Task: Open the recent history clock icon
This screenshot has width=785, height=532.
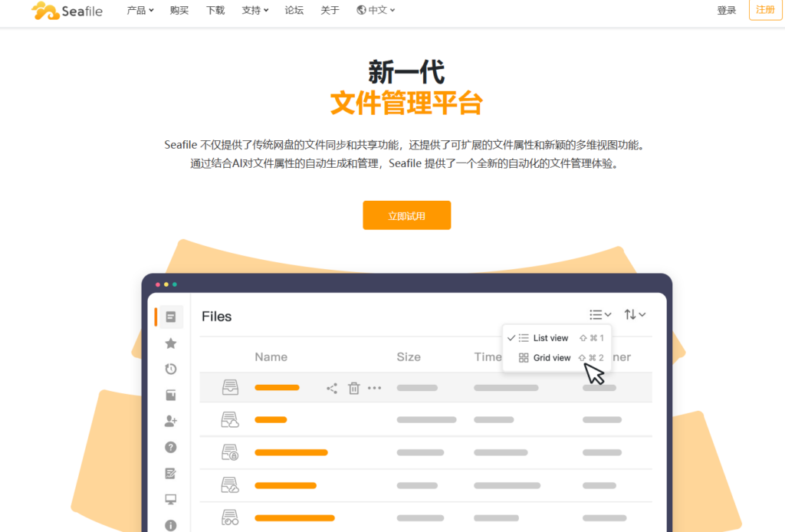Action: (171, 369)
